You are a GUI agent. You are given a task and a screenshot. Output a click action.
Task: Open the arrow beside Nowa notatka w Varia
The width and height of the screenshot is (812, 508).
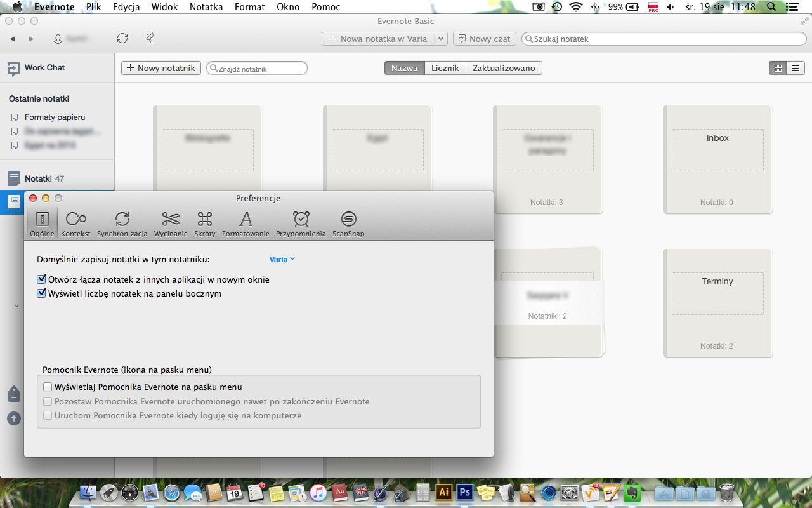[440, 39]
